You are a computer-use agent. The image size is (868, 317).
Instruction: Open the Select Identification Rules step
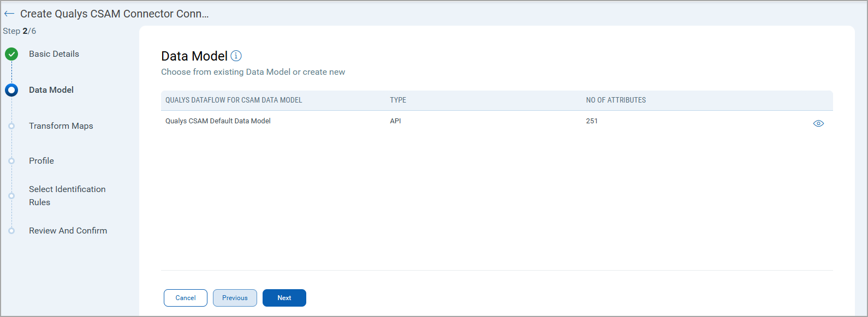click(67, 196)
